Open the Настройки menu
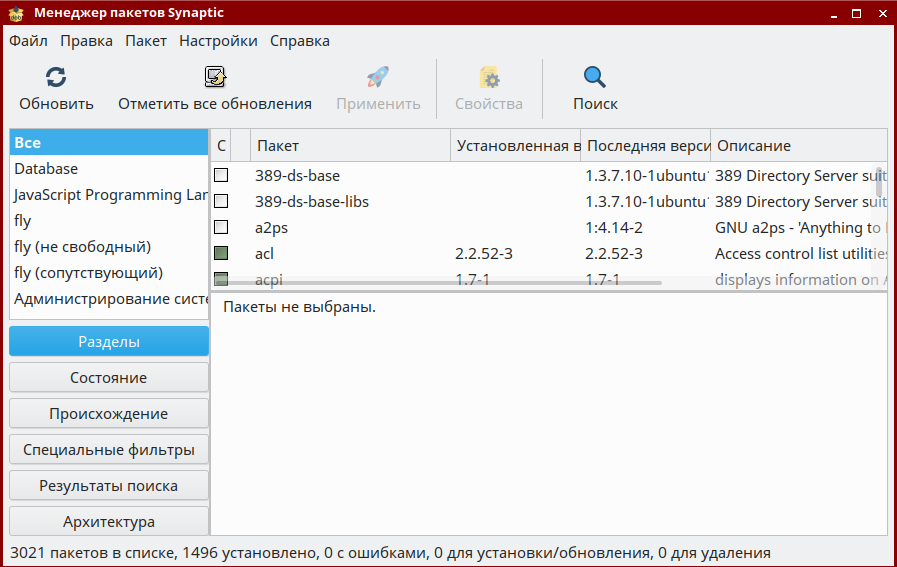The width and height of the screenshot is (897, 567). click(x=218, y=41)
